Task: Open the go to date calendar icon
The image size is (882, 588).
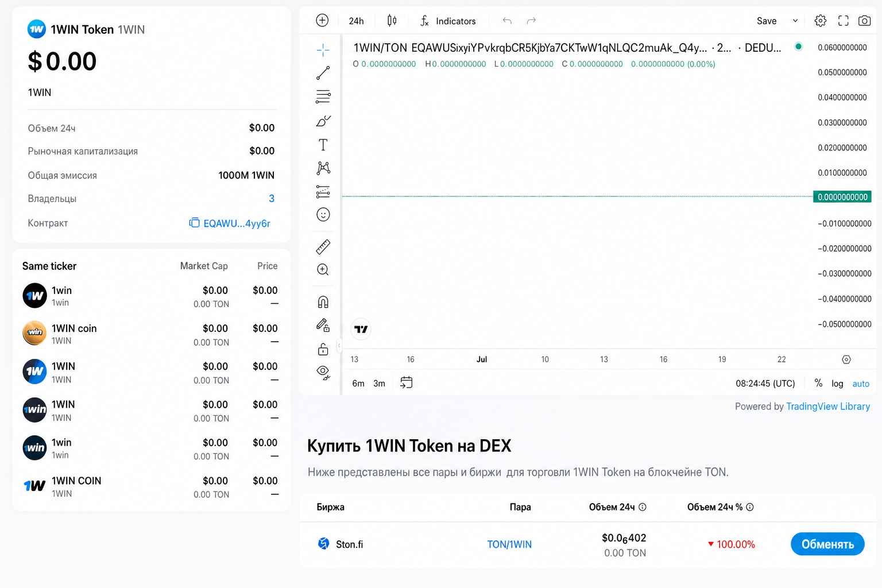Action: pos(406,382)
